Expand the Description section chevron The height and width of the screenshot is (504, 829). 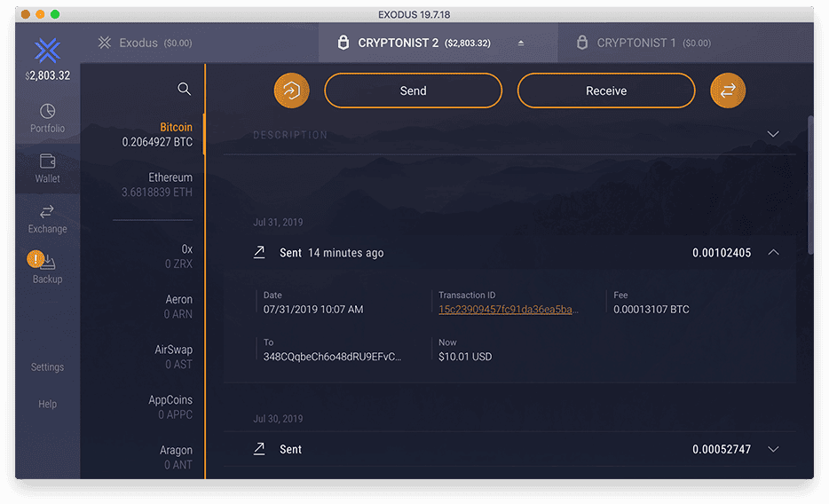coord(773,134)
